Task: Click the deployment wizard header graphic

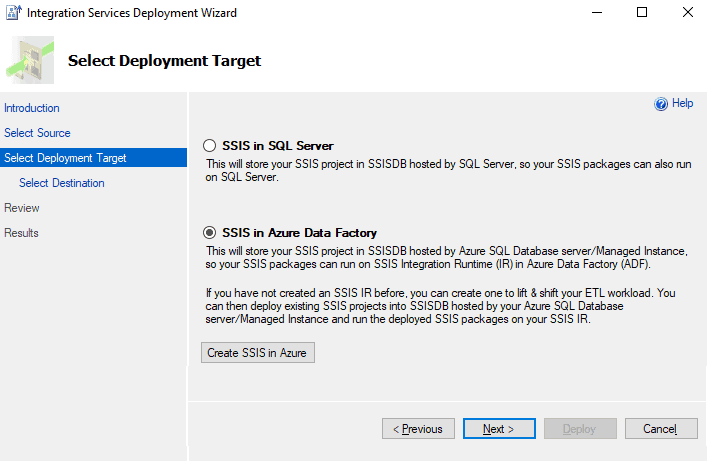Action: 30,60
